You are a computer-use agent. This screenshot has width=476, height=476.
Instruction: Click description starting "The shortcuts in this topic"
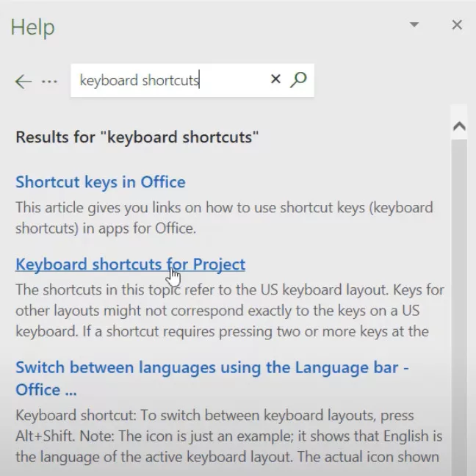[230, 311]
